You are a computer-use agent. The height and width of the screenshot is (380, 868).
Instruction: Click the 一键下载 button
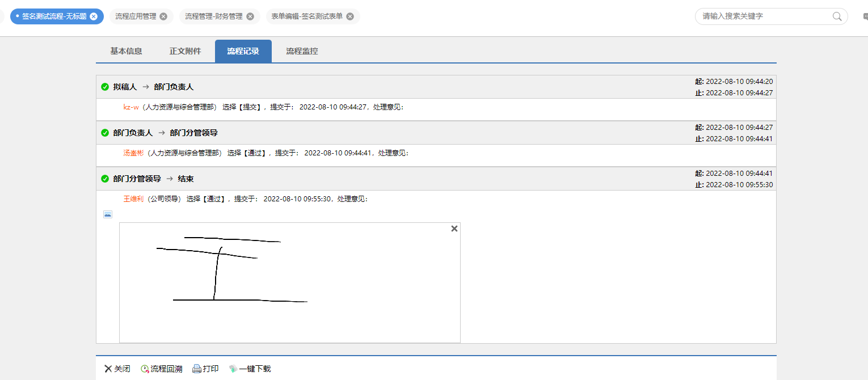250,369
